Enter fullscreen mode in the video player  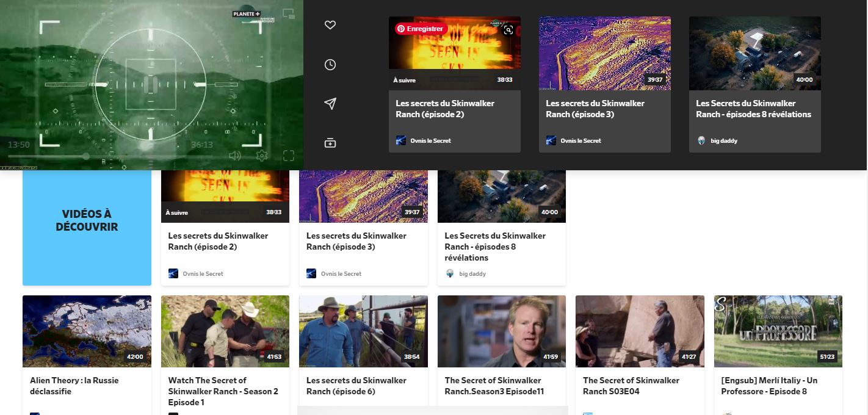pyautogui.click(x=289, y=156)
